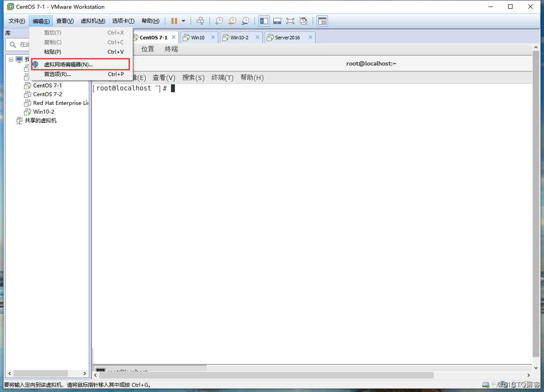Click the library panel horizontal scrollbar
Screen dimensions: 544x392
(41, 374)
